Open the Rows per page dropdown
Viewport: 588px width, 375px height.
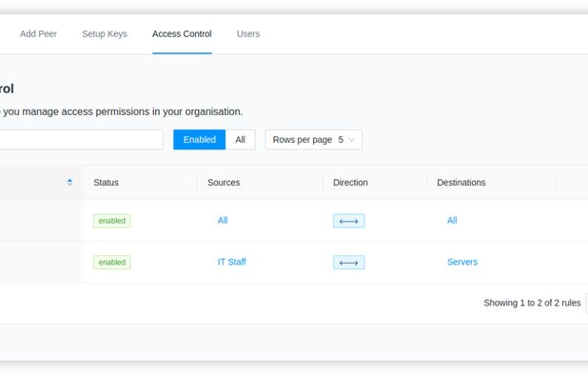(x=314, y=140)
